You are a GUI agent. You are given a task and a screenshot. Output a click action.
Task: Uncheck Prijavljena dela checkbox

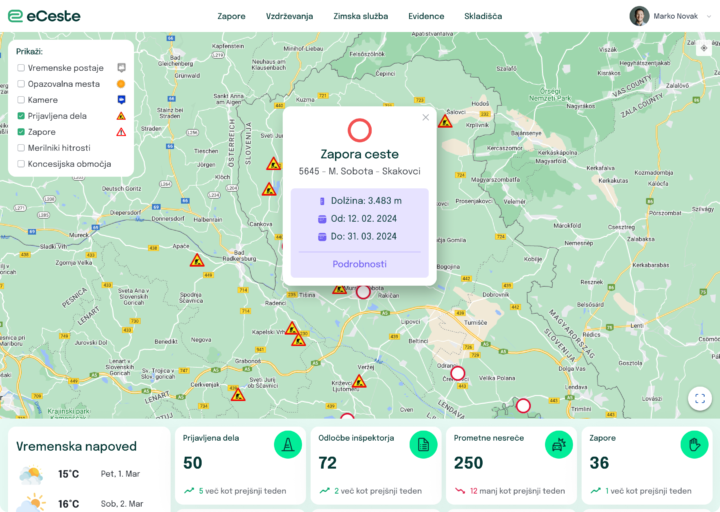pos(21,116)
